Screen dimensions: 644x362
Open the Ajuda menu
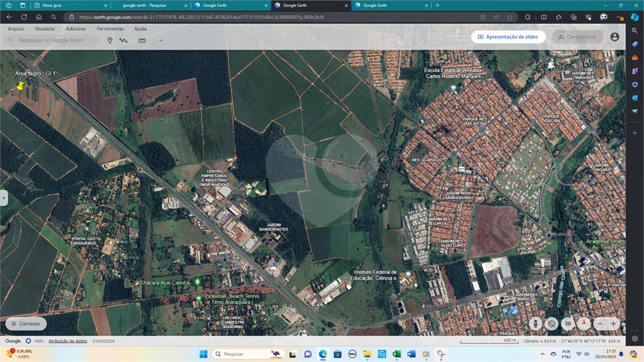click(x=140, y=29)
